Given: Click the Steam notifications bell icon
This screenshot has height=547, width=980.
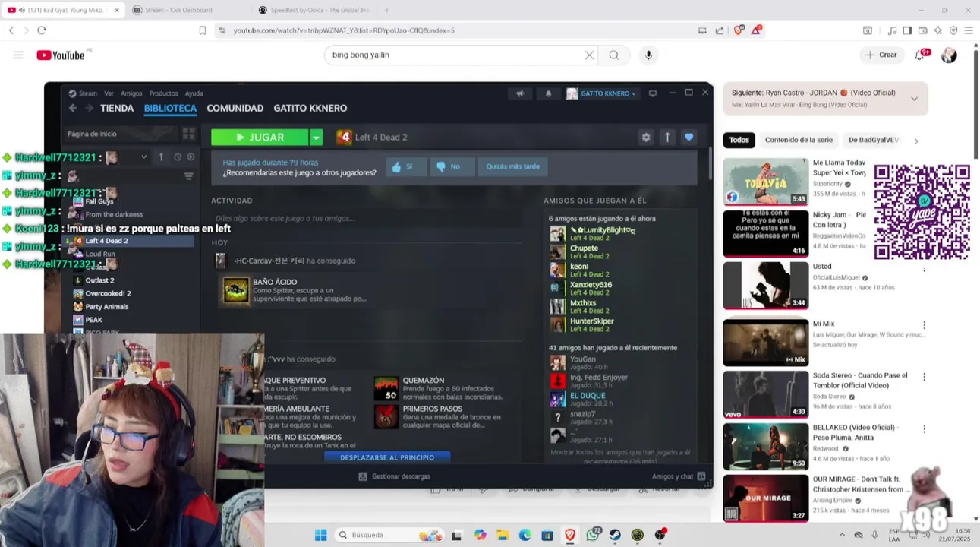Looking at the screenshot, I should 548,93.
